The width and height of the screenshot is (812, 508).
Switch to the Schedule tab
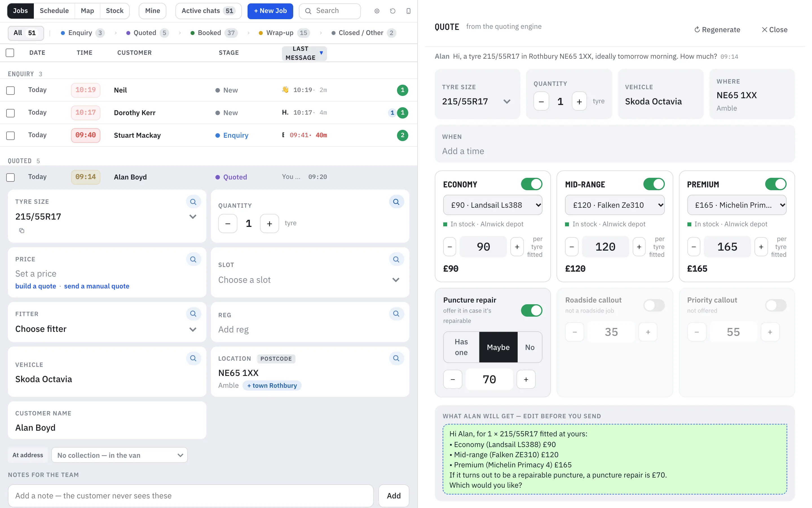point(54,11)
